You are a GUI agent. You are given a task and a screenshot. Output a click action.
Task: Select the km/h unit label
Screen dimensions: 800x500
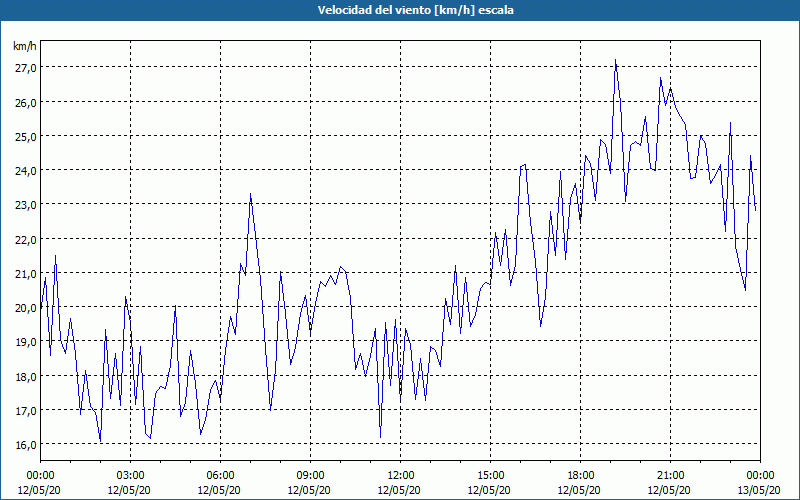tap(25, 46)
